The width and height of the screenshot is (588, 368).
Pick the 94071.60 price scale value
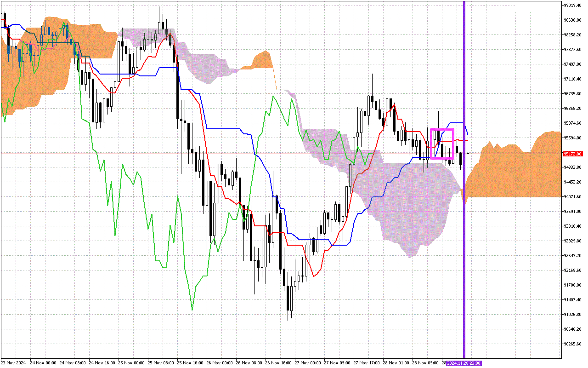573,197
